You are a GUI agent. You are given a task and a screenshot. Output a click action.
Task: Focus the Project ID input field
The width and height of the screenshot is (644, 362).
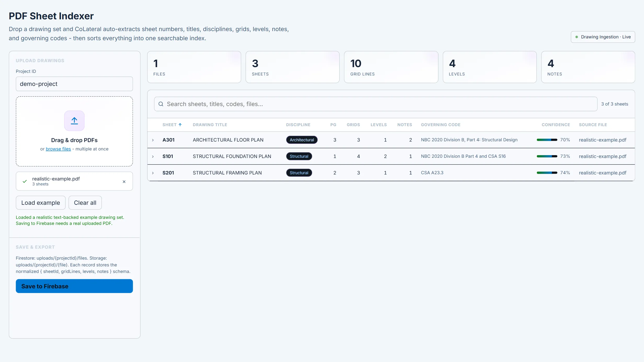coord(74,84)
